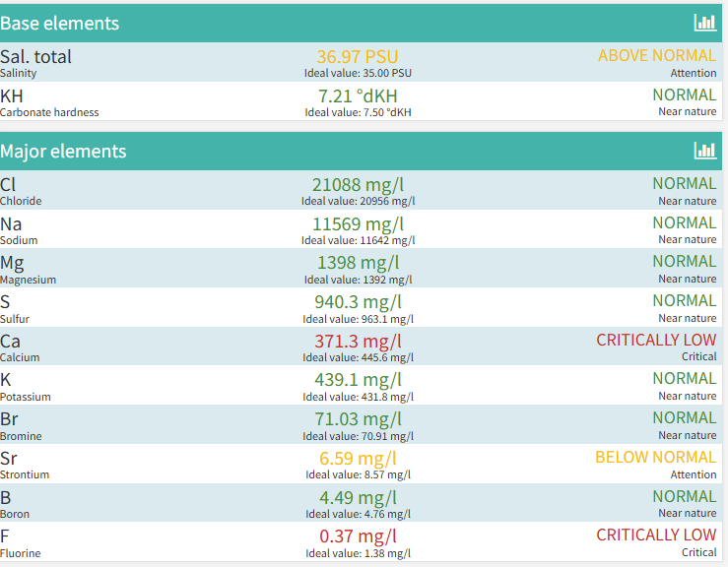Click Ideal value: 7.50 °dKH text
728x567 pixels.
click(358, 112)
